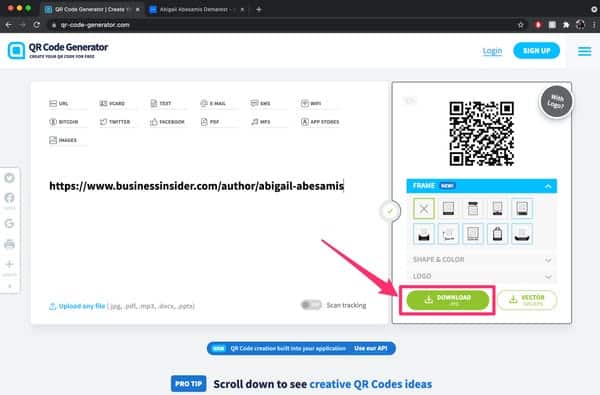Bookmark page with the star icon
Viewport: 600px width, 395px height.
click(x=520, y=25)
